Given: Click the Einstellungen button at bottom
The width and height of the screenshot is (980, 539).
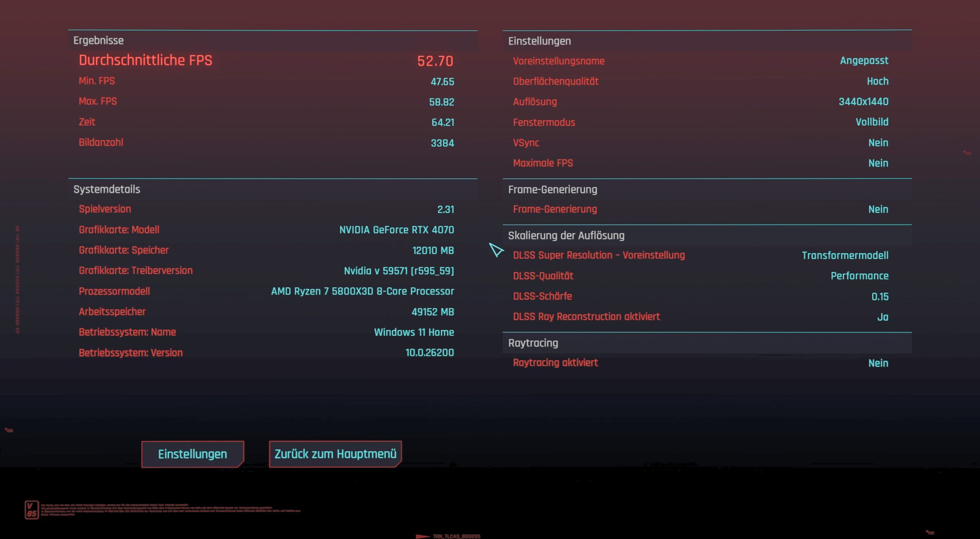Looking at the screenshot, I should [x=192, y=454].
